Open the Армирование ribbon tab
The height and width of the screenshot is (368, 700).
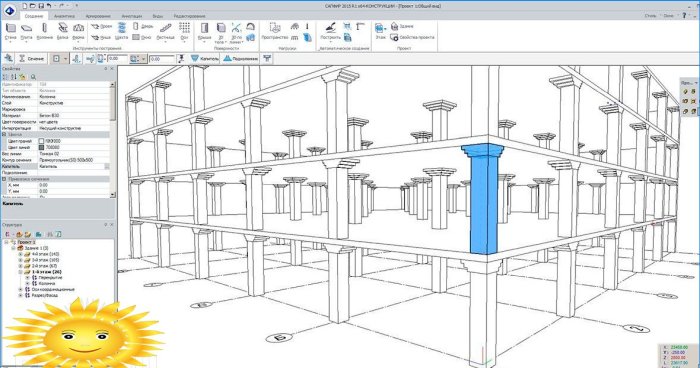(x=98, y=16)
